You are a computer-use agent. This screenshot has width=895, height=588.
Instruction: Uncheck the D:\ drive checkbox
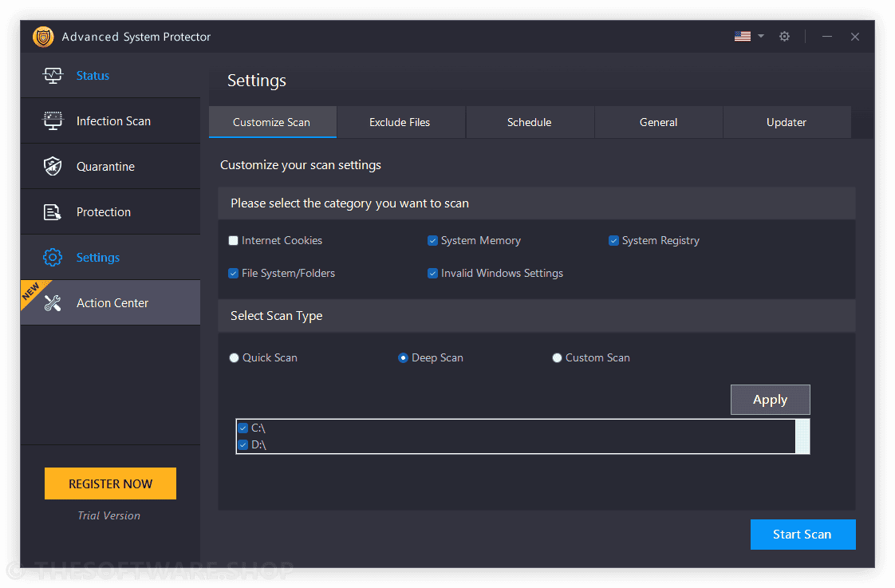click(x=243, y=444)
